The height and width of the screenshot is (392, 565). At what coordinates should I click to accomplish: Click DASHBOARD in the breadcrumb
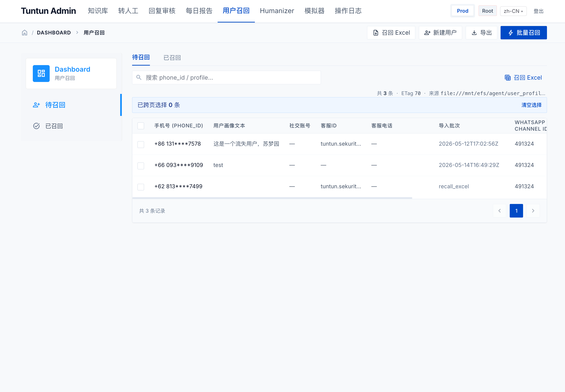[x=54, y=33]
